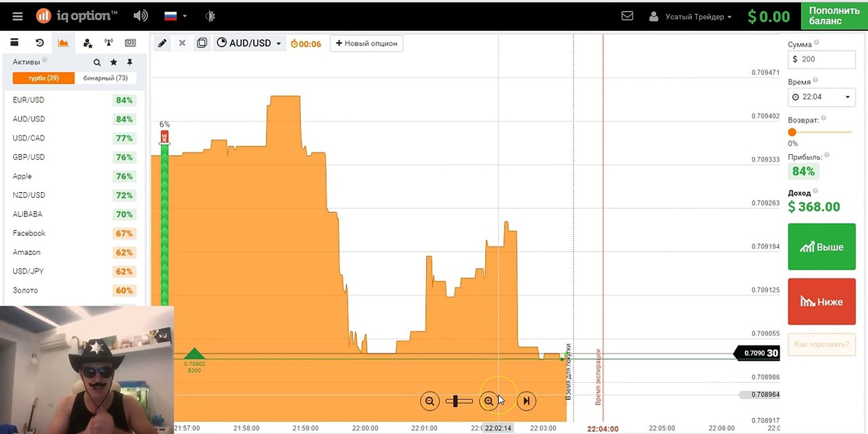Screen dimensions: 868x434
Task: Select the ALIBABA asset row
Action: click(75, 214)
